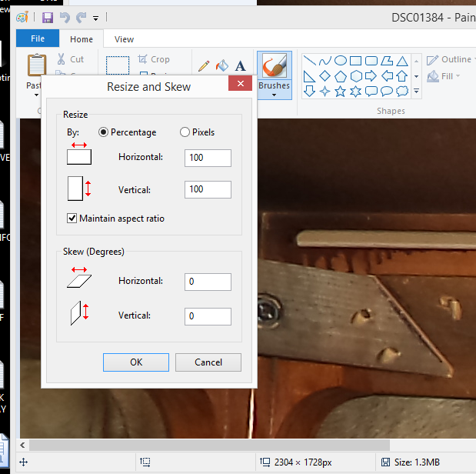Viewport: 476px width, 474px height.
Task: Choose the Right arrow shape
Action: point(371,75)
